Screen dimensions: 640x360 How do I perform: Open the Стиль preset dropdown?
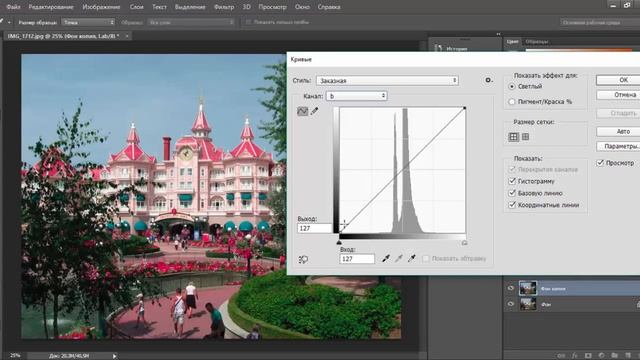[x=387, y=80]
